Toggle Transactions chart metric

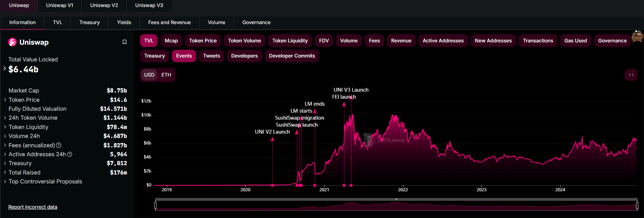tap(538, 40)
